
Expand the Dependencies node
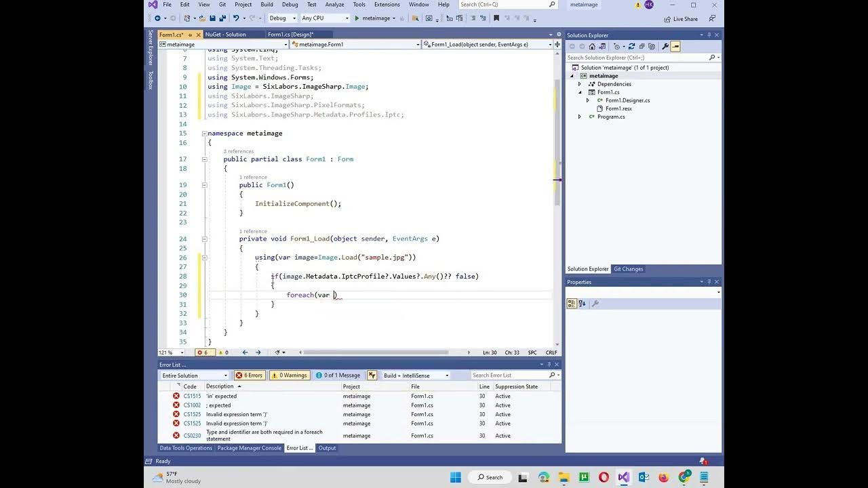coord(580,84)
